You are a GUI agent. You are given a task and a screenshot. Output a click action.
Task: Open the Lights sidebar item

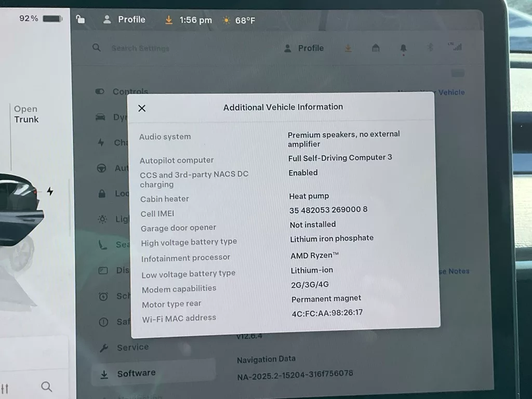click(x=103, y=219)
